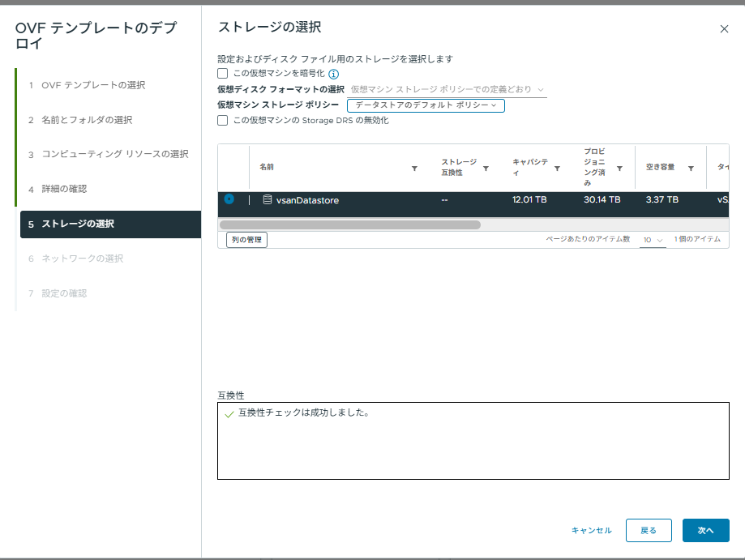Open the データストアのデフォルト ポリシー dropdown
This screenshot has width=745, height=560.
point(426,105)
